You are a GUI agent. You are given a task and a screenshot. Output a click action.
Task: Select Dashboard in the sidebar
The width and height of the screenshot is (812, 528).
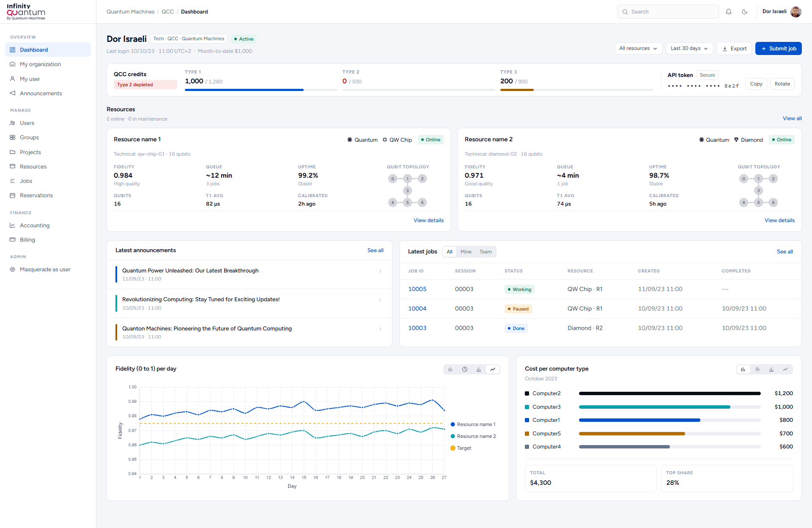coord(48,50)
